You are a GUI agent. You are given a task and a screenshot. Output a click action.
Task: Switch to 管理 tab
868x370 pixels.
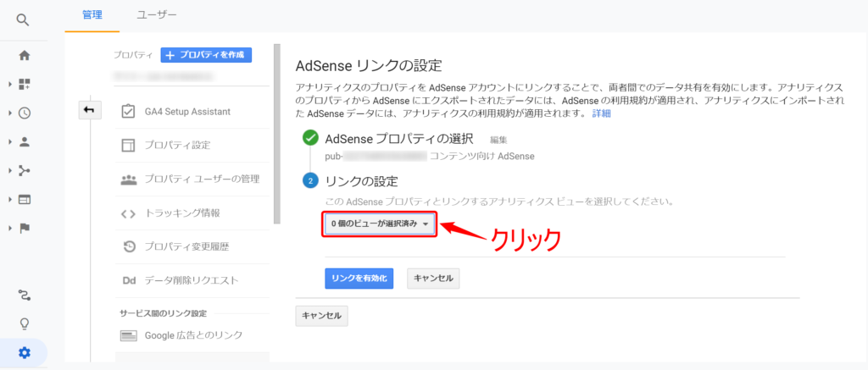pyautogui.click(x=92, y=15)
